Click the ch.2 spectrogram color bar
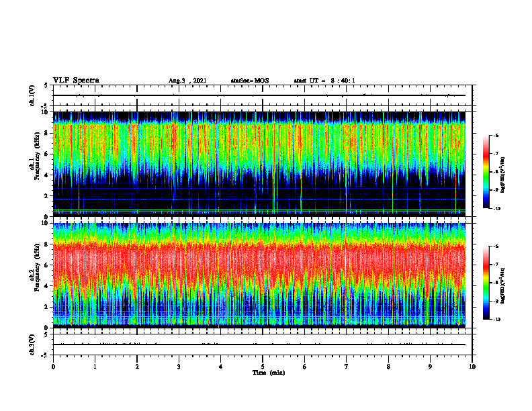This screenshot has width=532, height=411. (x=486, y=283)
